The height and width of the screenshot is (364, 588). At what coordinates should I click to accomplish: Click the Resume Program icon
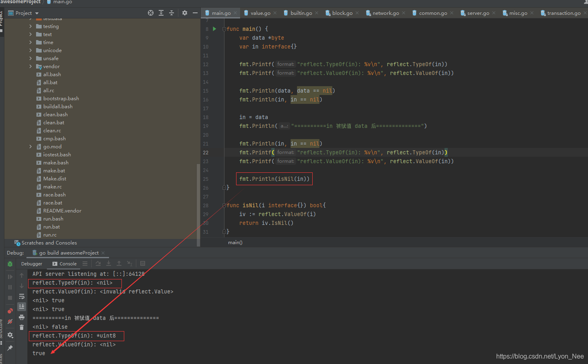10,277
